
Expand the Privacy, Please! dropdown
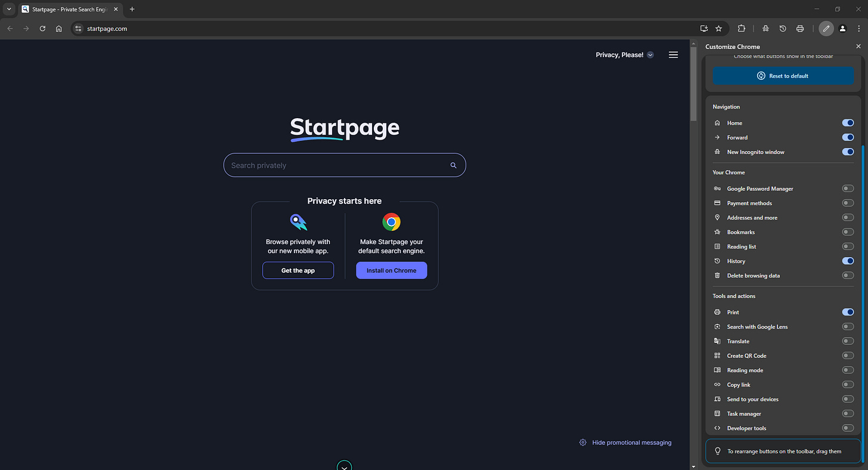pyautogui.click(x=650, y=55)
